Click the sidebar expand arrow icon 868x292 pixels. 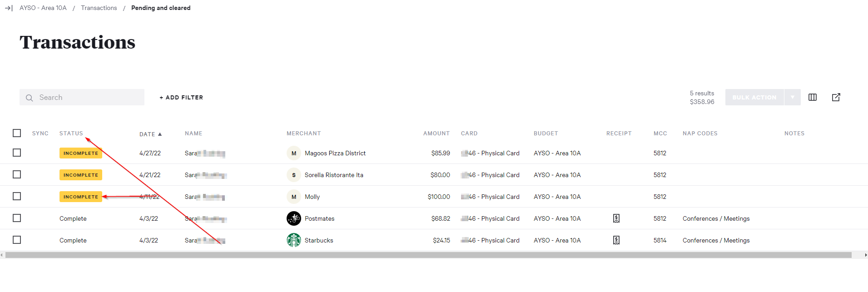tap(9, 8)
